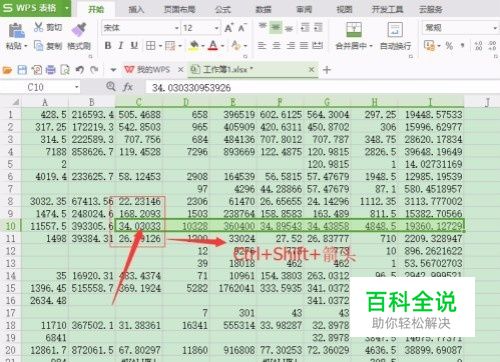Toggle Bold formatting

coord(108,46)
